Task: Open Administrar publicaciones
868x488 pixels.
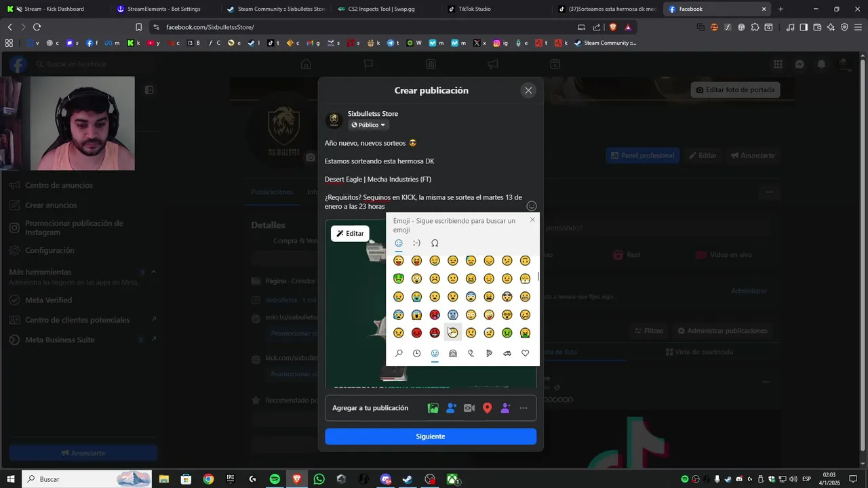Action: click(722, 331)
